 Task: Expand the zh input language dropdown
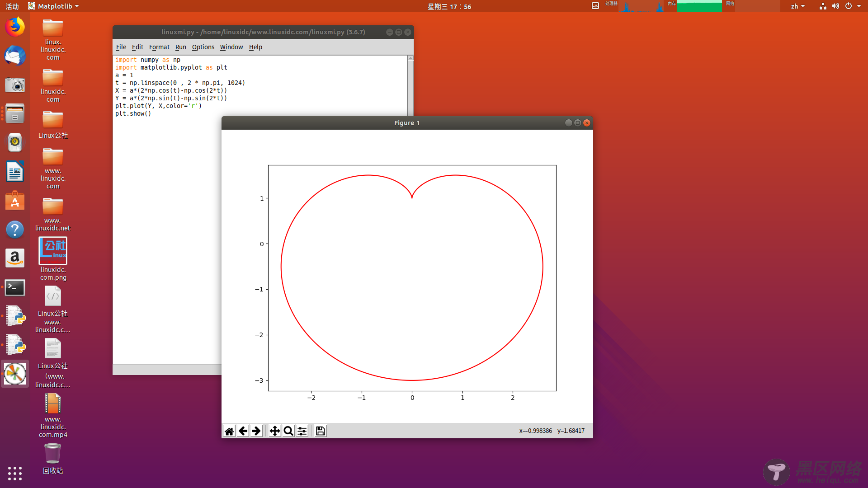tap(797, 6)
